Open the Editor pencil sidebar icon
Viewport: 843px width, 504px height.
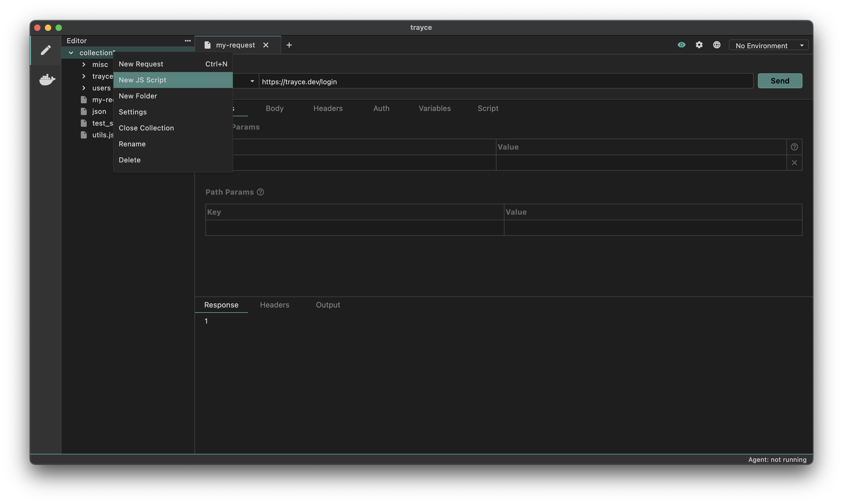(x=46, y=50)
